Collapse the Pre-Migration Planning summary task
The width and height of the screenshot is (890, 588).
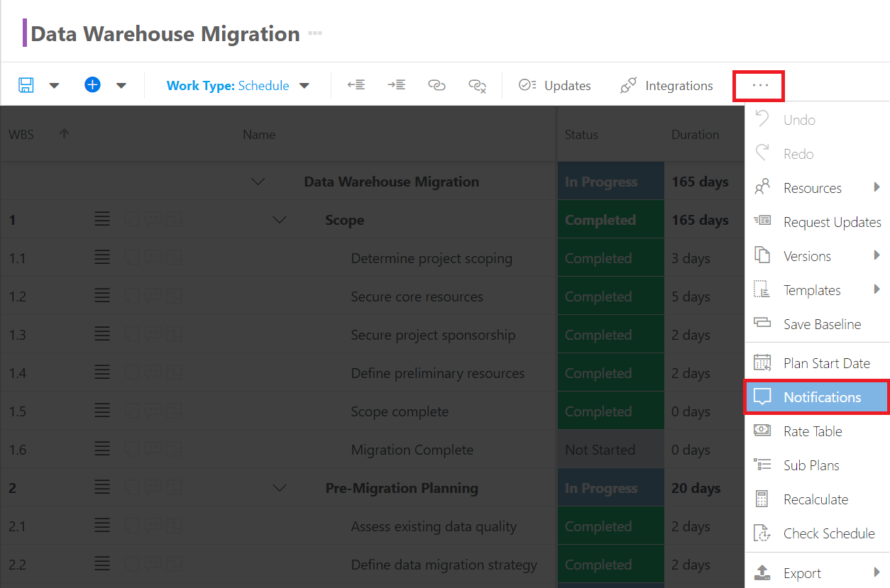pos(280,489)
